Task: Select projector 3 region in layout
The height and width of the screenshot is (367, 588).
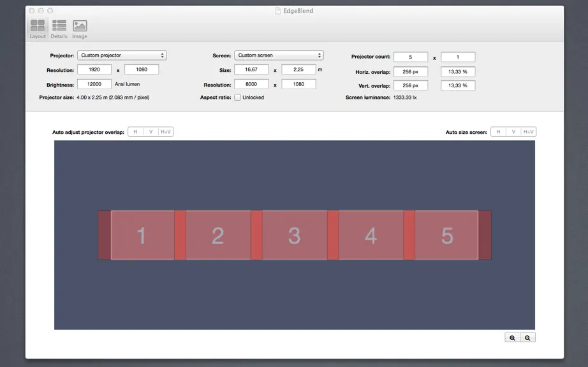Action: point(295,235)
